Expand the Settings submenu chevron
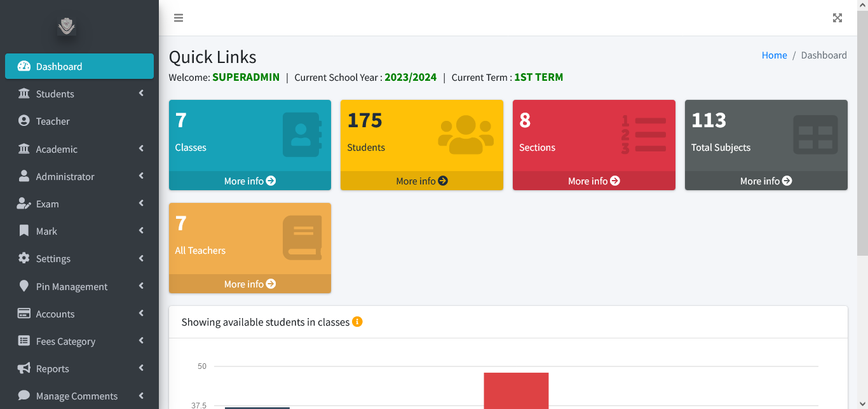The height and width of the screenshot is (409, 868). pyautogui.click(x=141, y=258)
